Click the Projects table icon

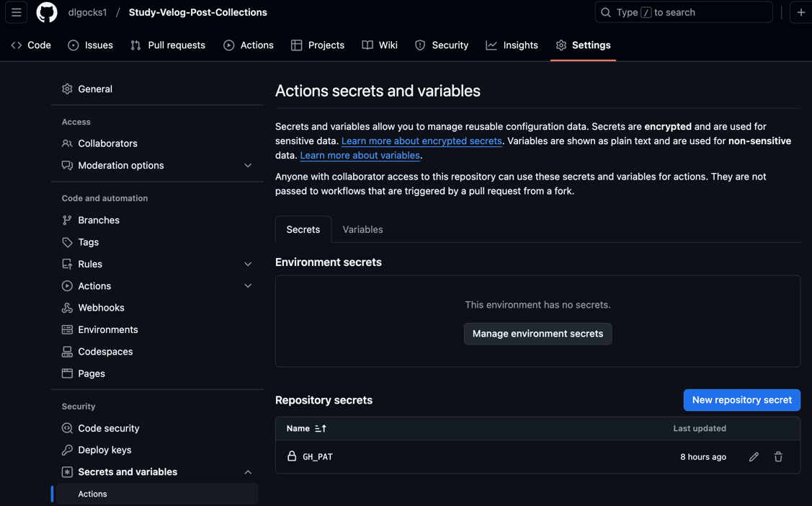click(296, 45)
